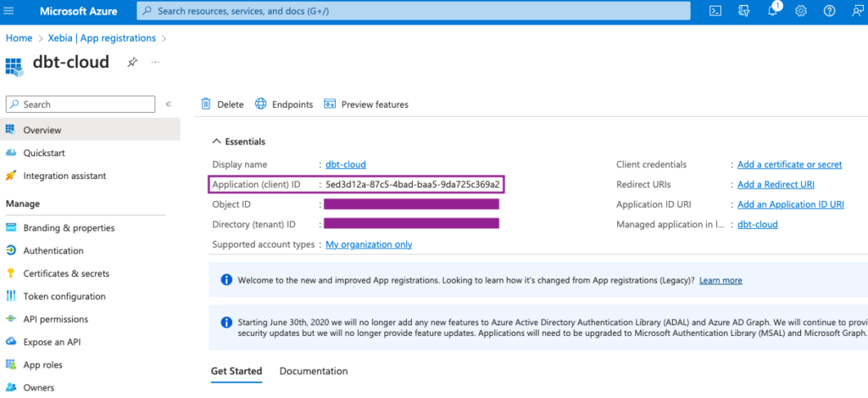This screenshot has width=868, height=398.
Task: Switch to the Get Started tab
Action: 236,371
